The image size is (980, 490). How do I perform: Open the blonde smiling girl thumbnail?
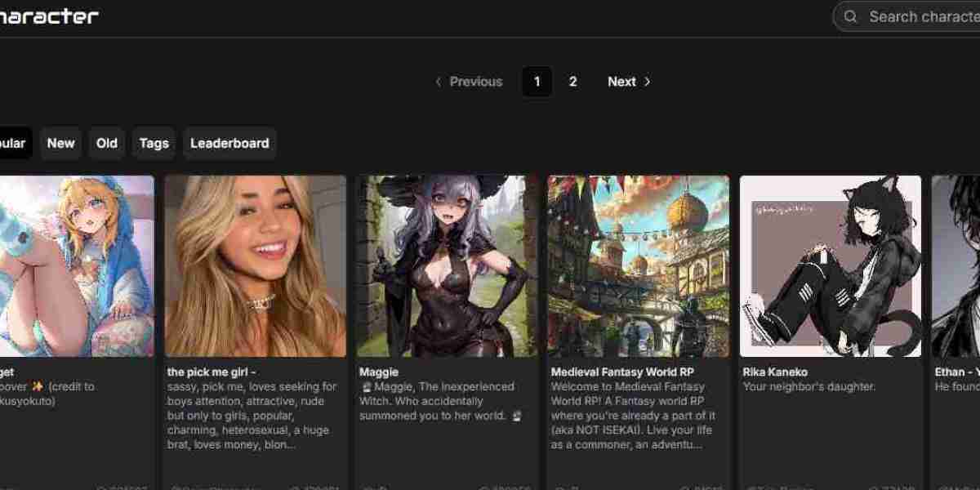[255, 266]
